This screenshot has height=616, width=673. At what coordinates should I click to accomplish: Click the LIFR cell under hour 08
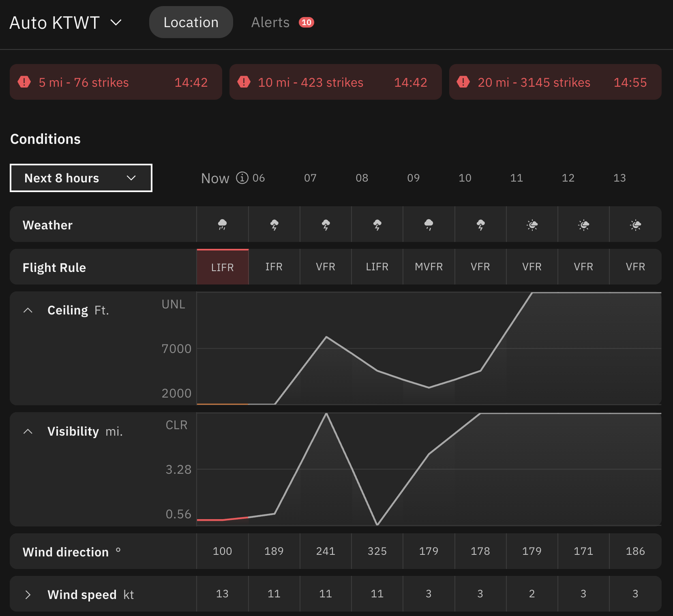[x=377, y=267]
